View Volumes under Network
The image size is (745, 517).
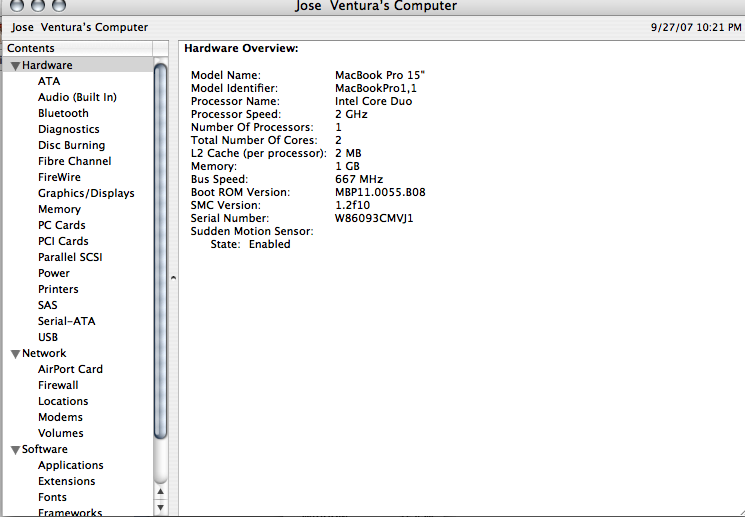tap(61, 433)
